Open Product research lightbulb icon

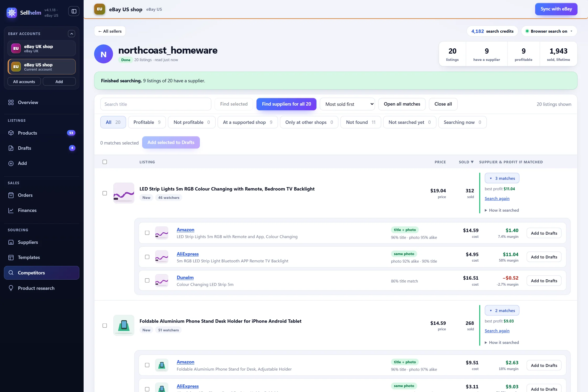point(11,288)
